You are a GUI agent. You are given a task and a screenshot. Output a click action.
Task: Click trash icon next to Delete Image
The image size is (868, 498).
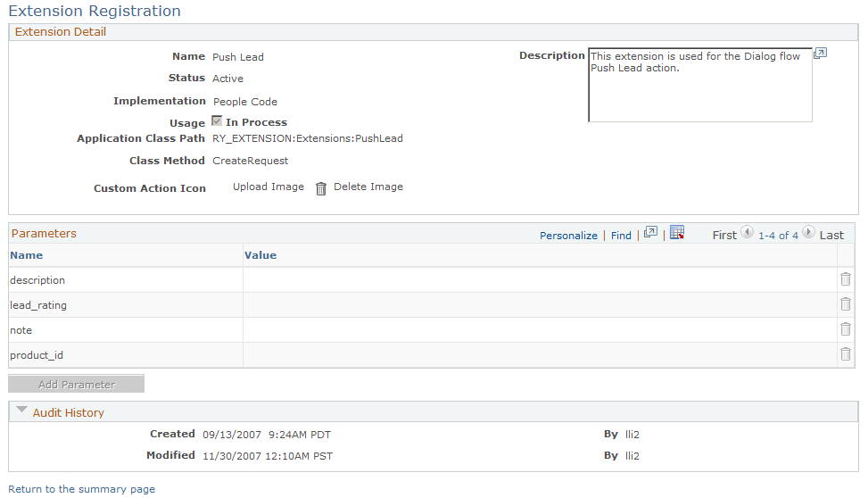pos(321,188)
